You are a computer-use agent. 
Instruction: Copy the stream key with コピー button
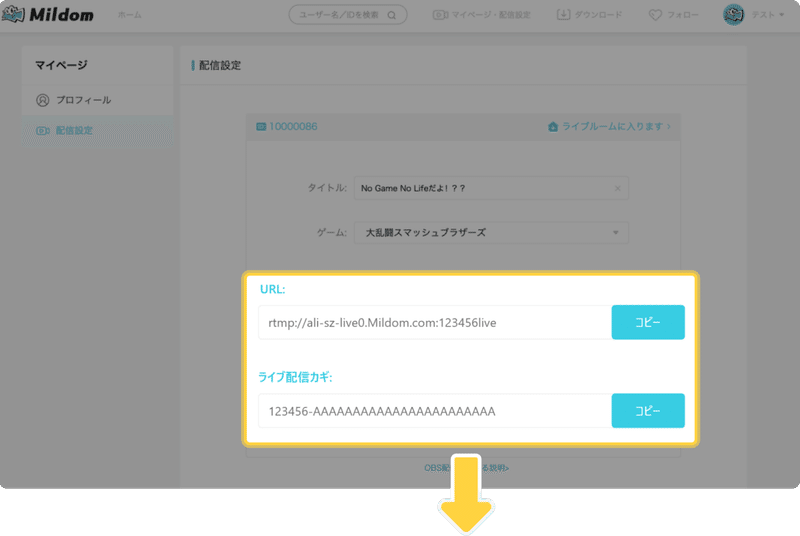pos(648,411)
